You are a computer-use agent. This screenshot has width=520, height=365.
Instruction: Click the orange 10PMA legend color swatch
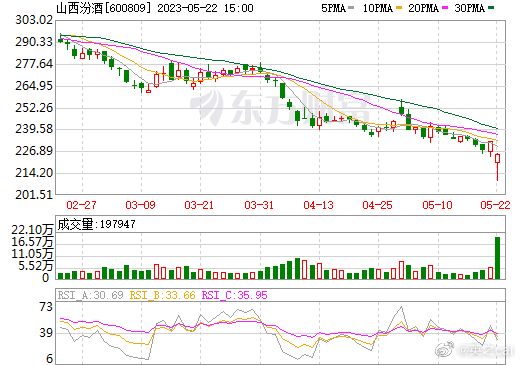[399, 7]
